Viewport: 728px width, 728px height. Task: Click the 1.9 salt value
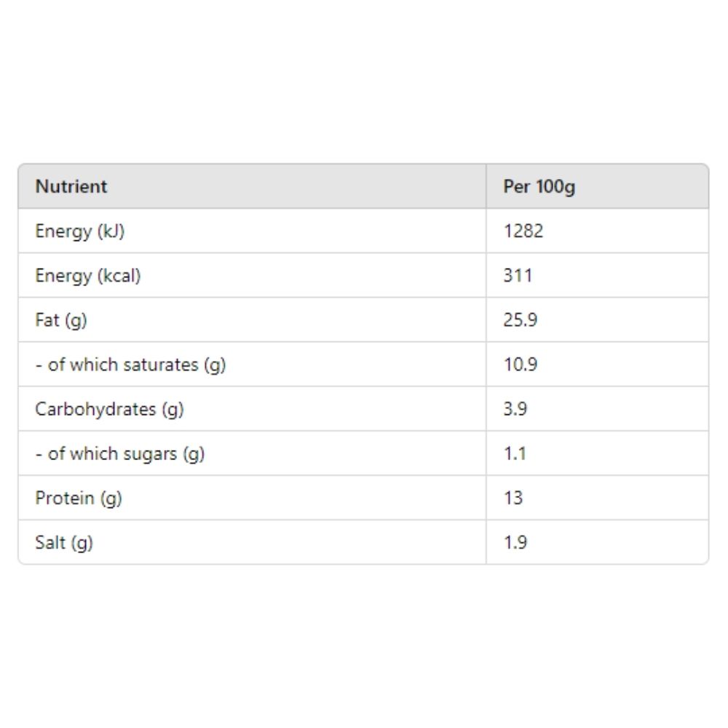coord(515,543)
